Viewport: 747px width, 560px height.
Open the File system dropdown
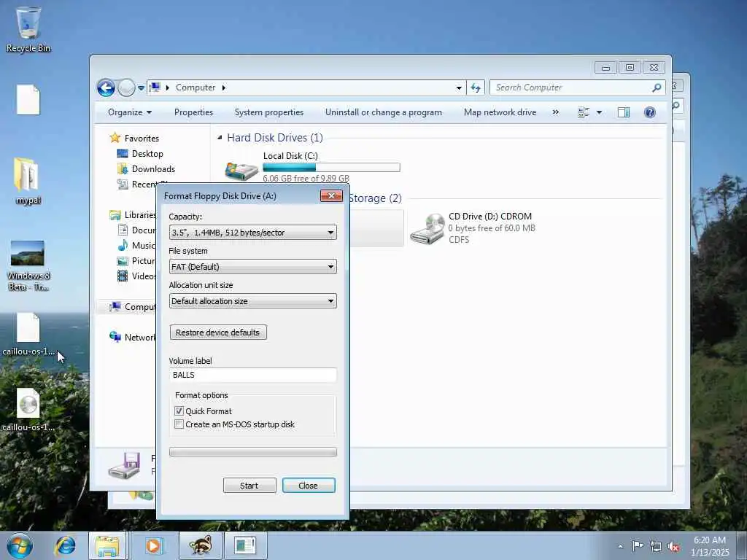[252, 267]
